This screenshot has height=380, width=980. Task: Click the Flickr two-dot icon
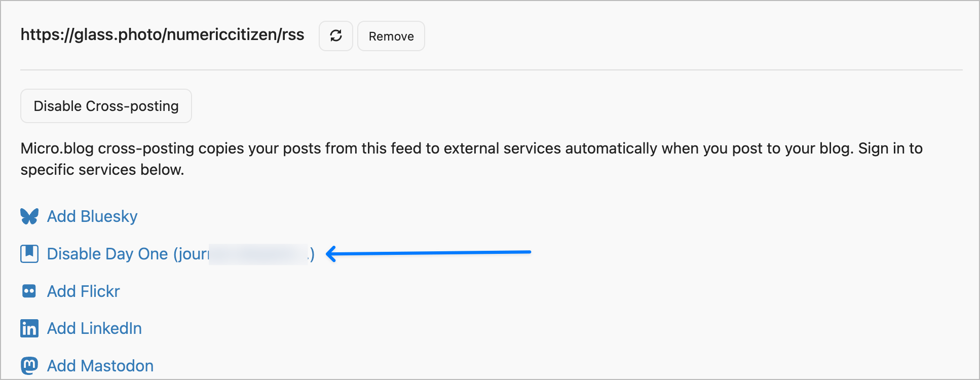tap(29, 291)
